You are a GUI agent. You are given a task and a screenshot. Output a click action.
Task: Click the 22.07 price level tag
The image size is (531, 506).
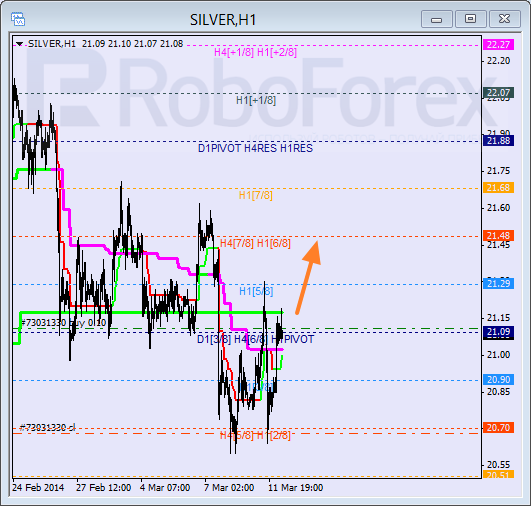tap(498, 92)
